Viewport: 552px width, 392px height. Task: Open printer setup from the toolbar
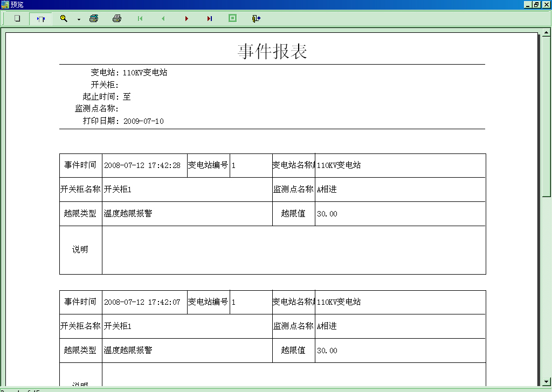[x=94, y=18]
